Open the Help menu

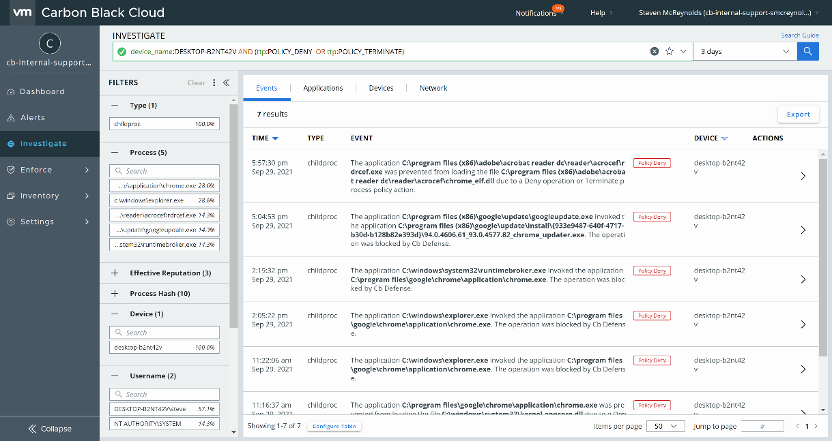(x=600, y=13)
